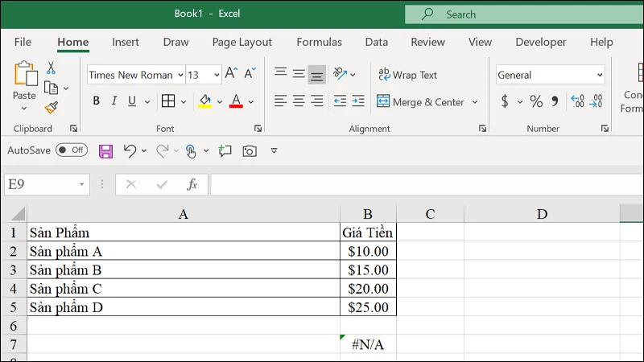Click the formula bar input

click(x=427, y=184)
